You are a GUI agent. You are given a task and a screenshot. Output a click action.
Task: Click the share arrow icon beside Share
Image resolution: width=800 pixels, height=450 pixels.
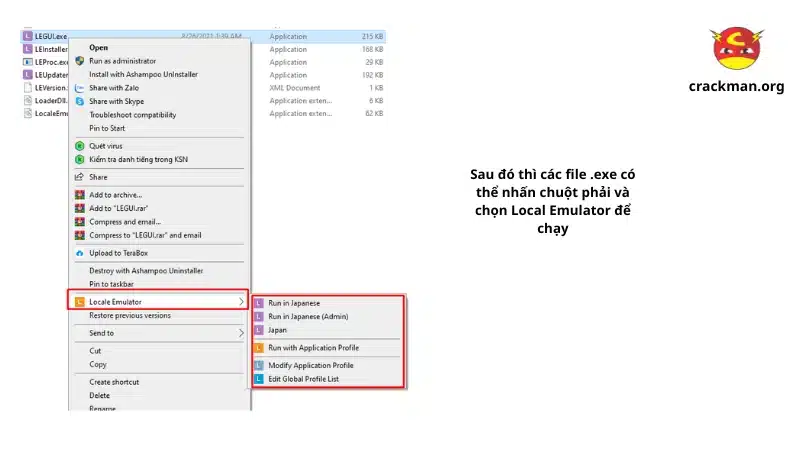coord(80,177)
